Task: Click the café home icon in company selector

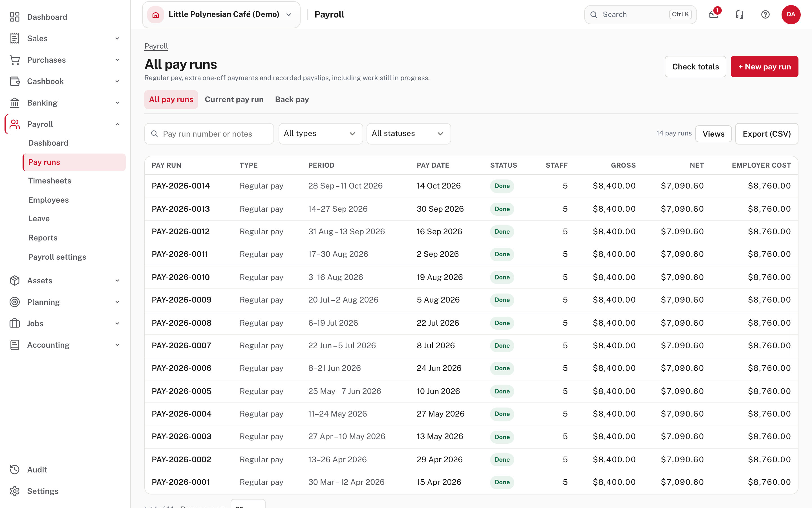Action: pyautogui.click(x=156, y=14)
